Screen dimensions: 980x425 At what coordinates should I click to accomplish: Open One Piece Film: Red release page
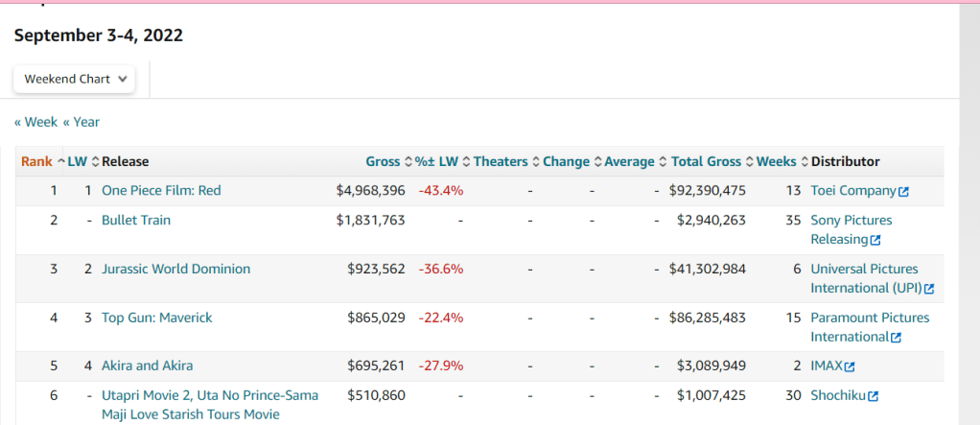point(161,191)
